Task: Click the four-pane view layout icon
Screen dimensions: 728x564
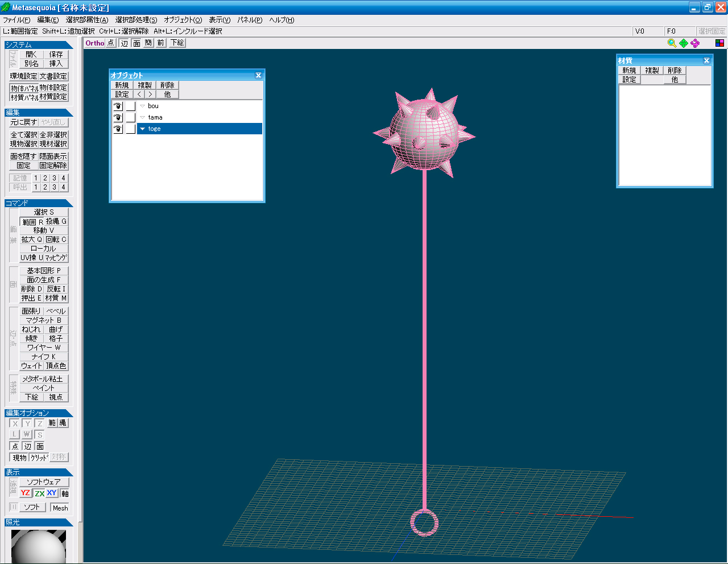Action: [719, 43]
